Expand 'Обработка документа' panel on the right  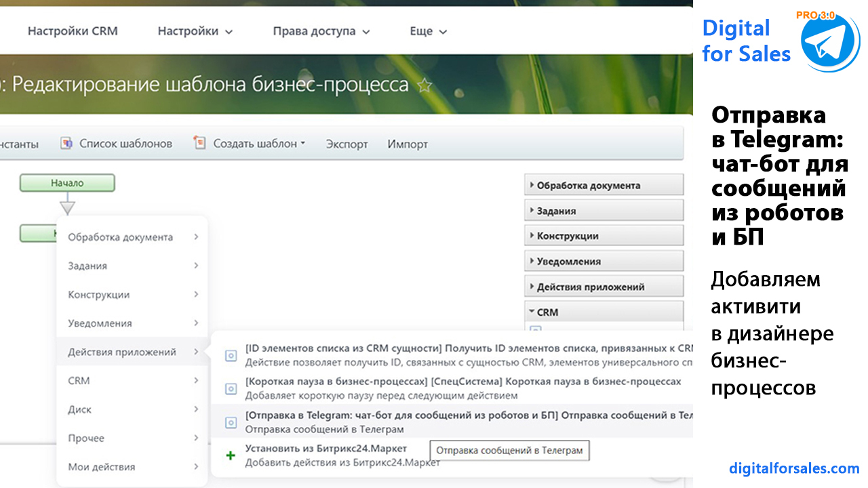coord(604,185)
